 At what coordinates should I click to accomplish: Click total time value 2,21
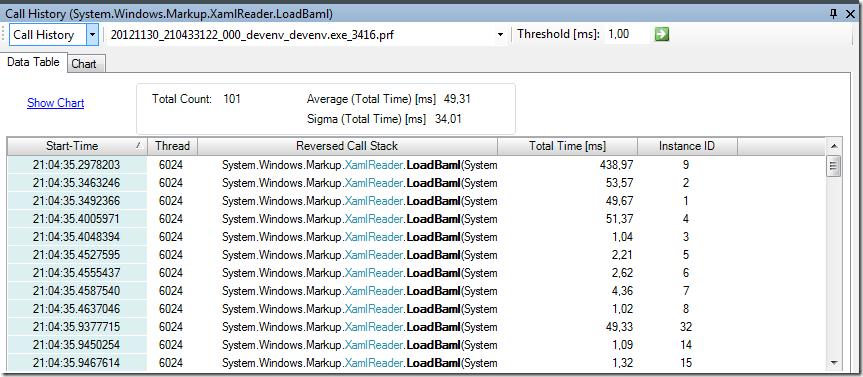(621, 255)
